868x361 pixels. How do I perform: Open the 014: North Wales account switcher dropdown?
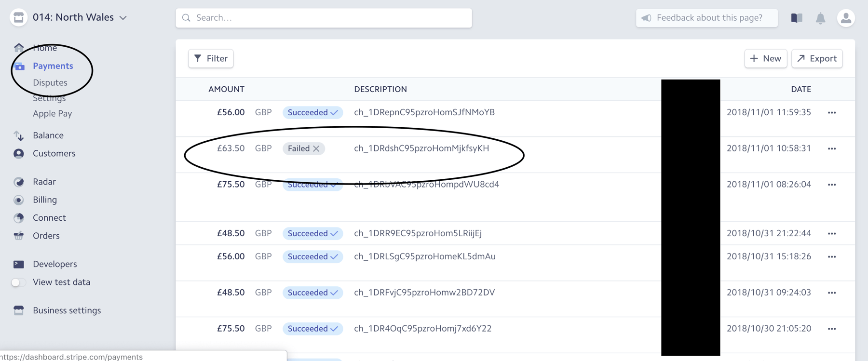pos(80,17)
